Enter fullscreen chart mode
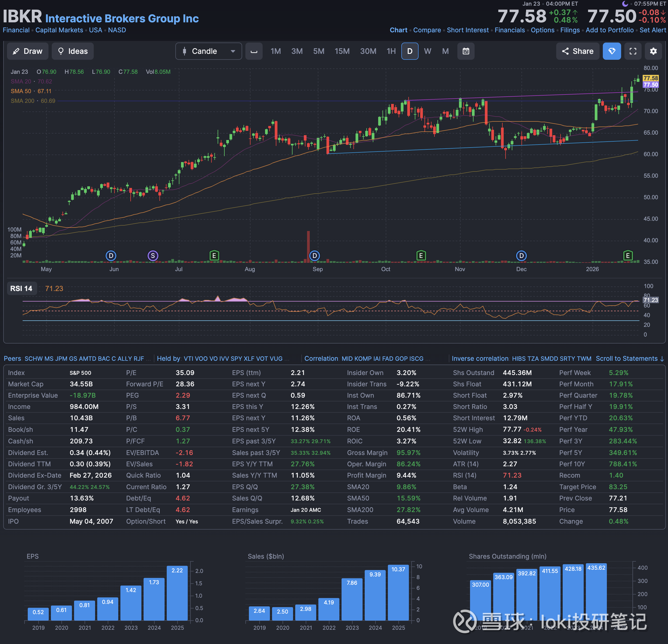Image resolution: width=668 pixels, height=644 pixels. coord(632,51)
